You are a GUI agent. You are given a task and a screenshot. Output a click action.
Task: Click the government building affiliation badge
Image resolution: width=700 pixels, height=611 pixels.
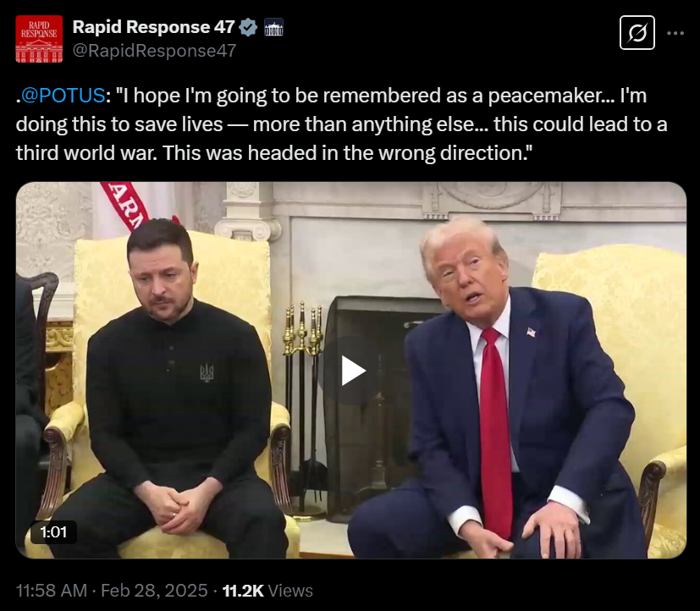273,27
